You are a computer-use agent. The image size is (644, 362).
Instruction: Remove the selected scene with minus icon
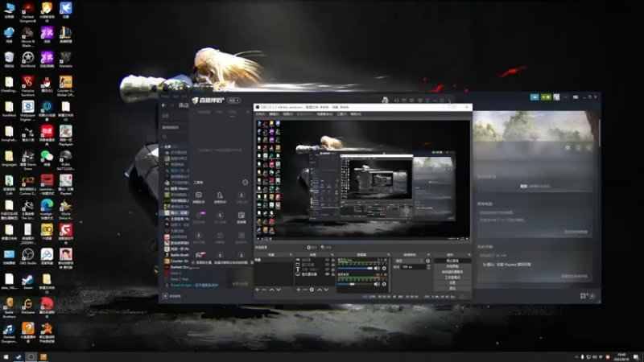pyautogui.click(x=264, y=290)
